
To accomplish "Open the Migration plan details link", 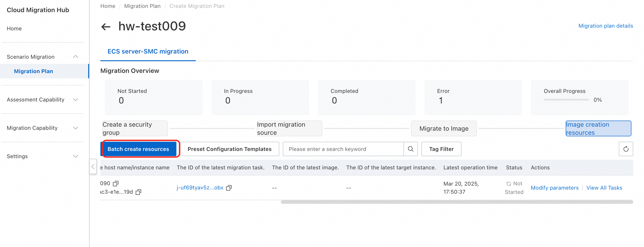I will point(605,26).
